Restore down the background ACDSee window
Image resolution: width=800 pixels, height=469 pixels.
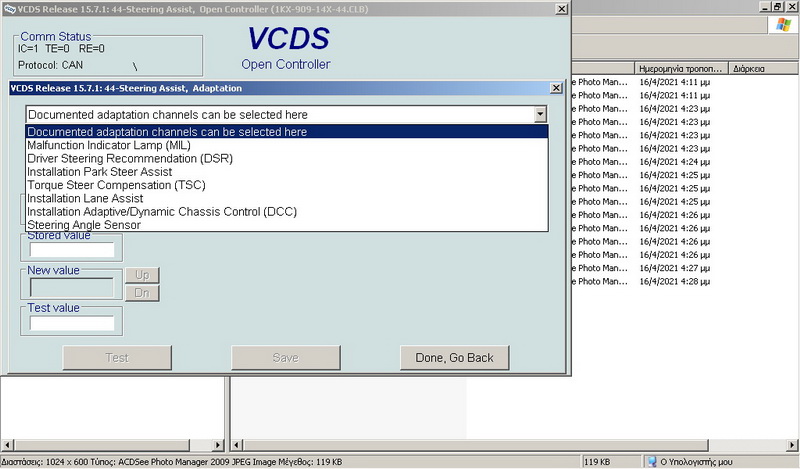click(777, 7)
